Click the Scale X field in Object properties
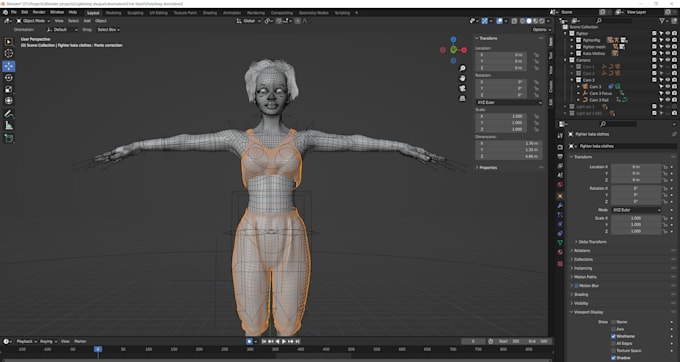Viewport: 680px width, 362px height. 636,218
